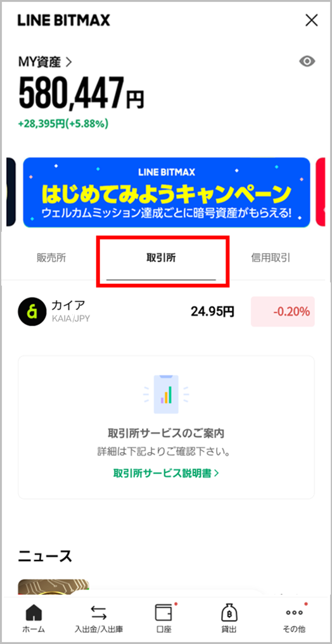Switch to the 販売所 tab
Viewport: 332px width, 644px height.
click(51, 258)
